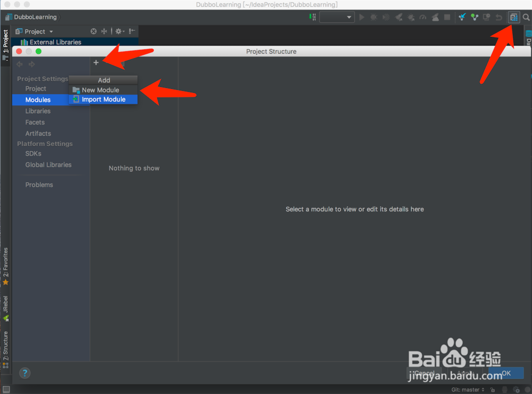Click the JRebel debug bug icon

pyautogui.click(x=411, y=17)
